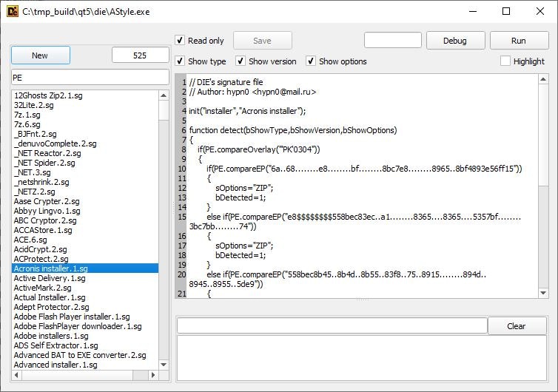Image resolution: width=558 pixels, height=392 pixels.
Task: Click the Save button
Action: [262, 41]
